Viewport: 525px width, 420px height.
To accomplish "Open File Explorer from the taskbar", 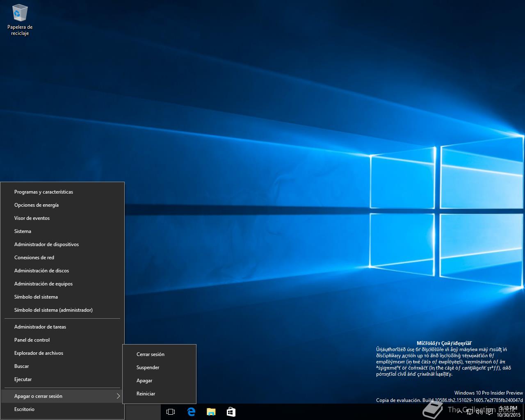I will (211, 412).
